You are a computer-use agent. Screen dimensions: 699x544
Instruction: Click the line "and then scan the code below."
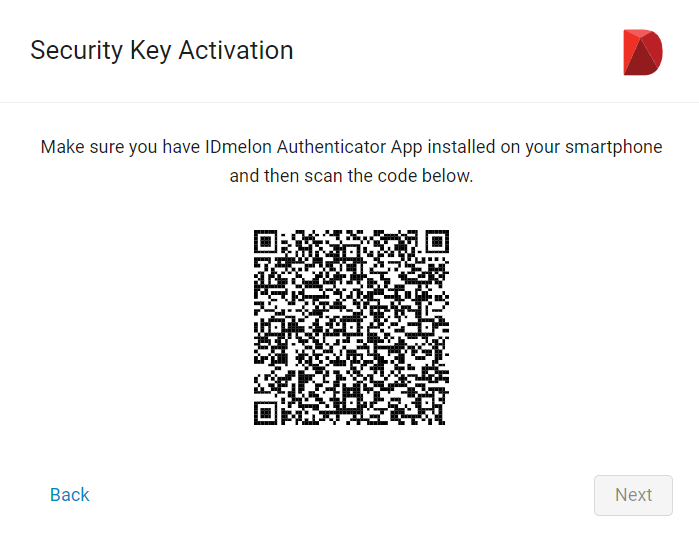pyautogui.click(x=351, y=176)
